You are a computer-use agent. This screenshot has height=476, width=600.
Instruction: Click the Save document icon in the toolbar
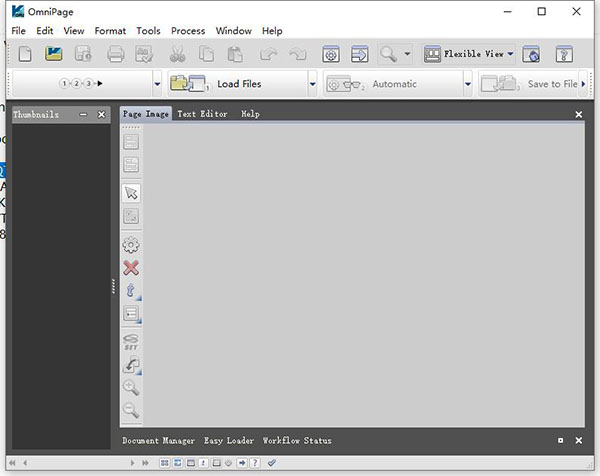[83, 54]
